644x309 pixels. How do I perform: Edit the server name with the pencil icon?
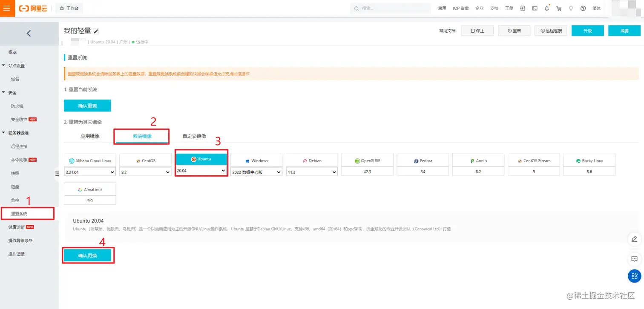[96, 31]
